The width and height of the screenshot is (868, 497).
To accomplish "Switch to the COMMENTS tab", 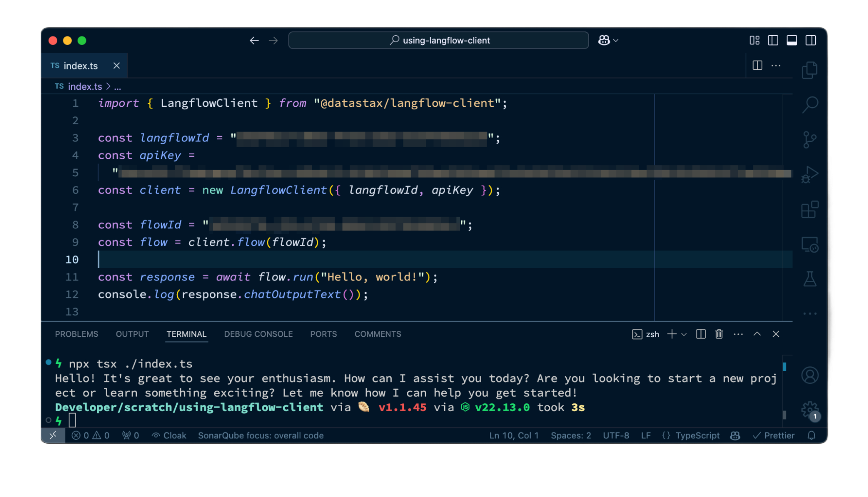I will pos(377,334).
